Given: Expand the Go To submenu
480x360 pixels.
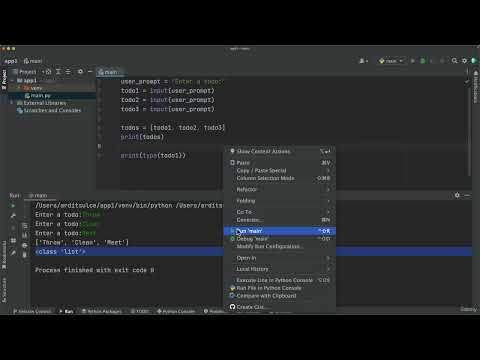Looking at the screenshot, I should 280,212.
